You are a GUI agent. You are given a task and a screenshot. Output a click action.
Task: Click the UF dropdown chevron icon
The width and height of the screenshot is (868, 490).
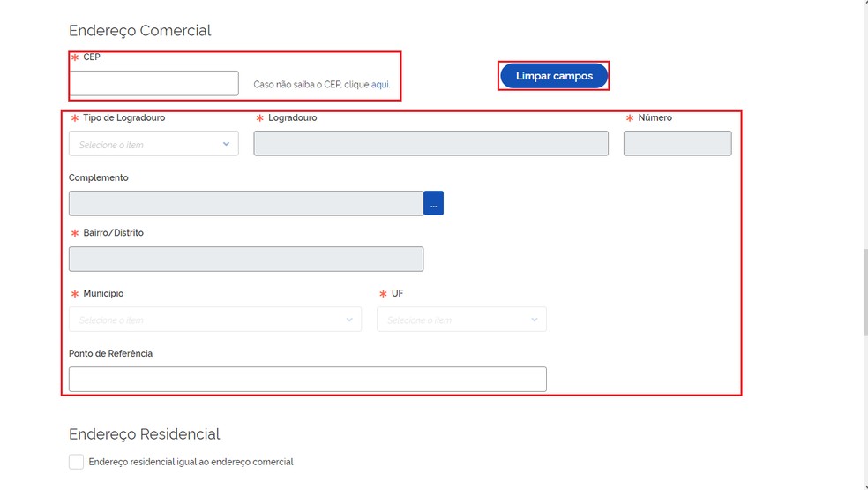(x=535, y=320)
